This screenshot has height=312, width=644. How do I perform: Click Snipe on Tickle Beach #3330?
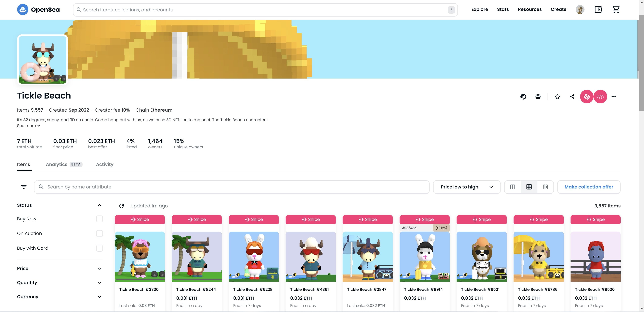(140, 219)
